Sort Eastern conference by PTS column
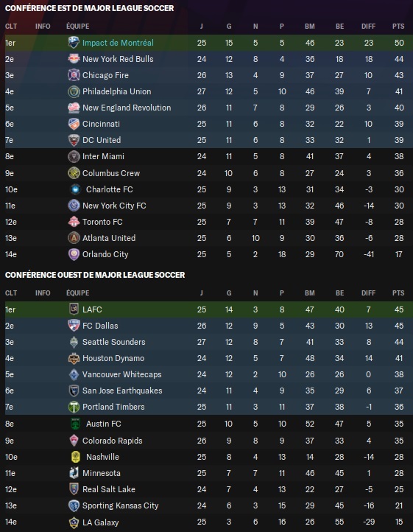The height and width of the screenshot is (532, 413). coord(398,26)
